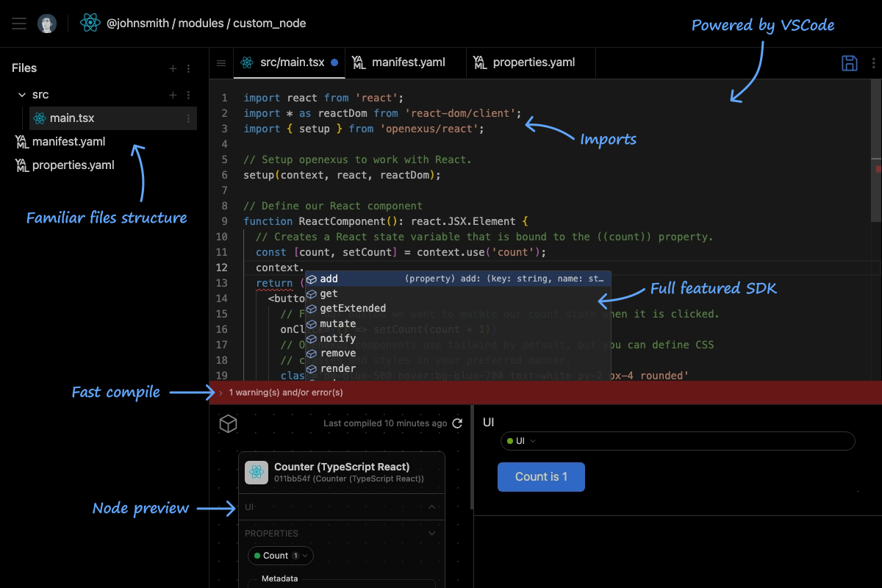Click the UI heading in the preview panel

click(489, 422)
